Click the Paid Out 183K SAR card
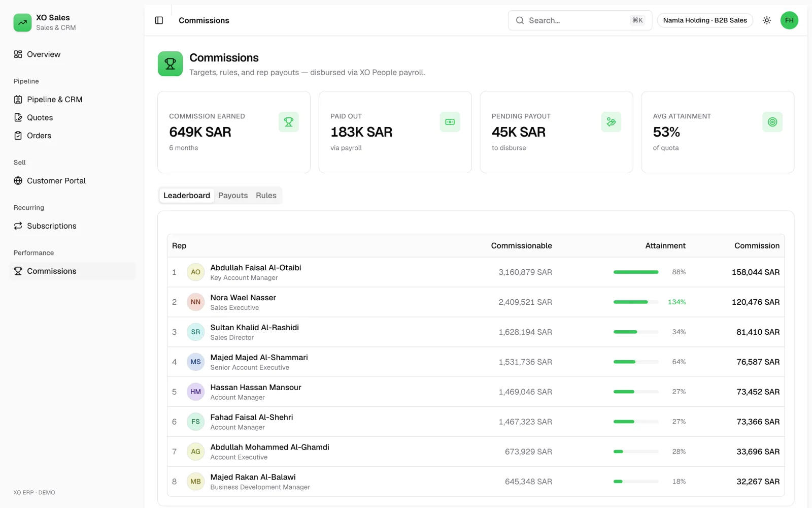This screenshot has height=508, width=812. (x=395, y=132)
